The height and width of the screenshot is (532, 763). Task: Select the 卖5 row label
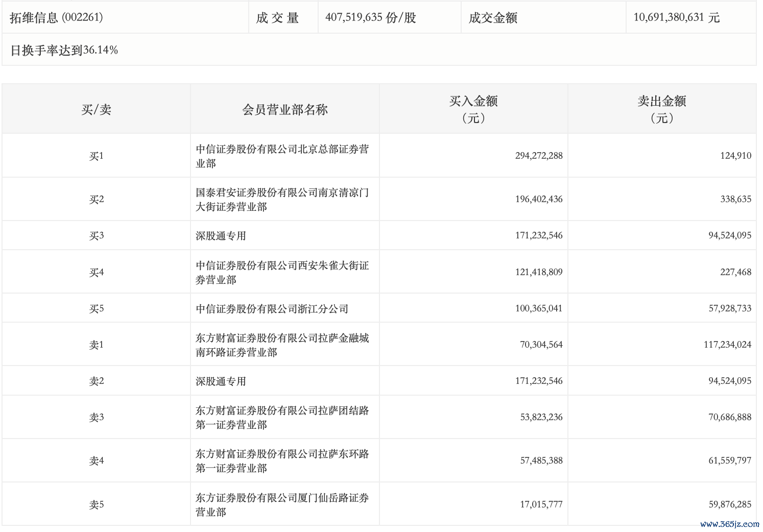pos(96,504)
